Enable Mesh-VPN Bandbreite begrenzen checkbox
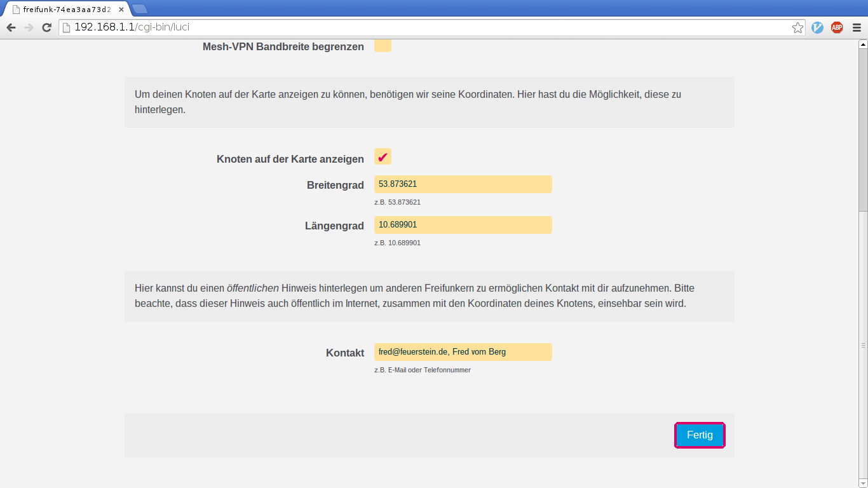868x488 pixels. [383, 46]
